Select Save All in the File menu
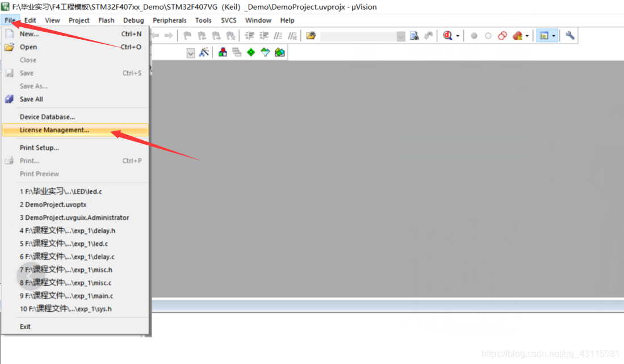 75,99
